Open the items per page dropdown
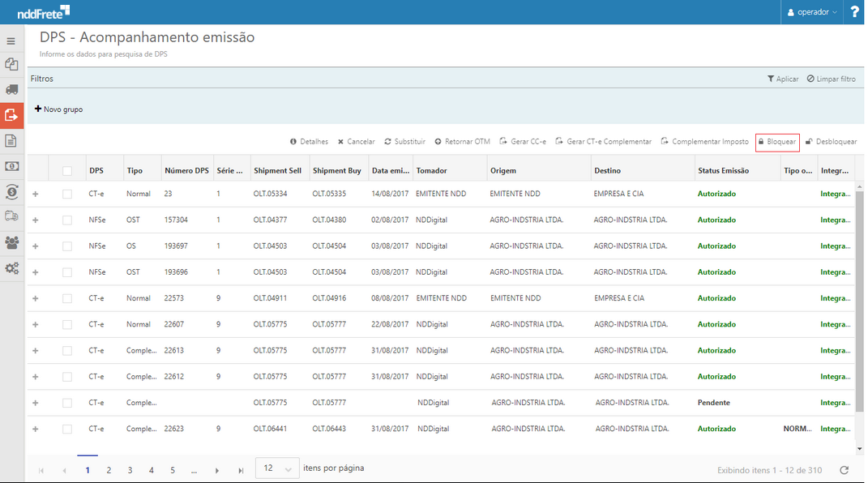Viewport: 868px width, 483px height. 276,468
